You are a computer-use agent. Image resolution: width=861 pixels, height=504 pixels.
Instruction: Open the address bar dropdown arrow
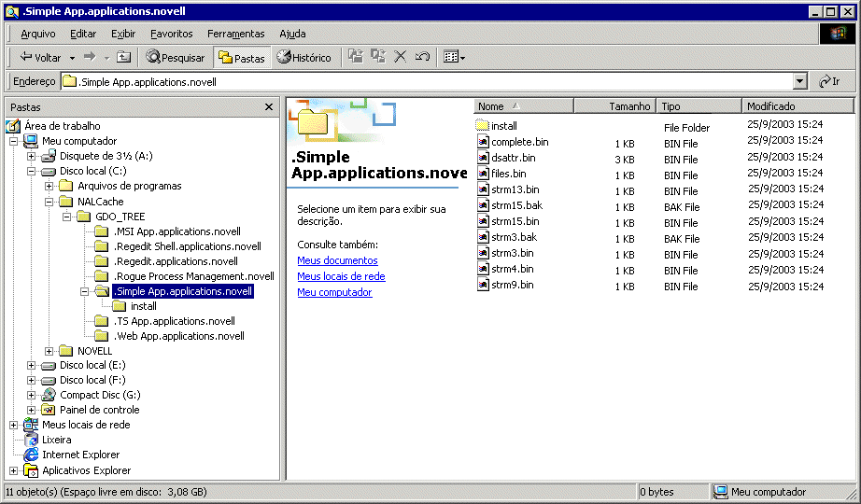point(800,81)
